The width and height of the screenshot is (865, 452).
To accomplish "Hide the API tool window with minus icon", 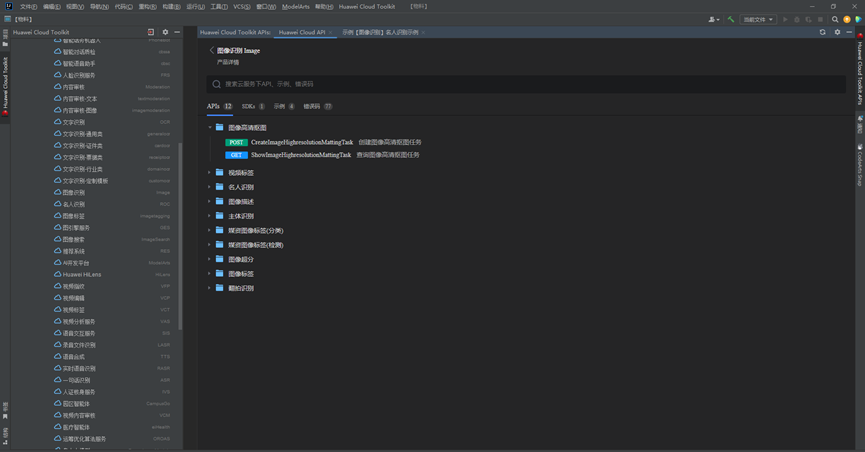I will click(x=849, y=32).
